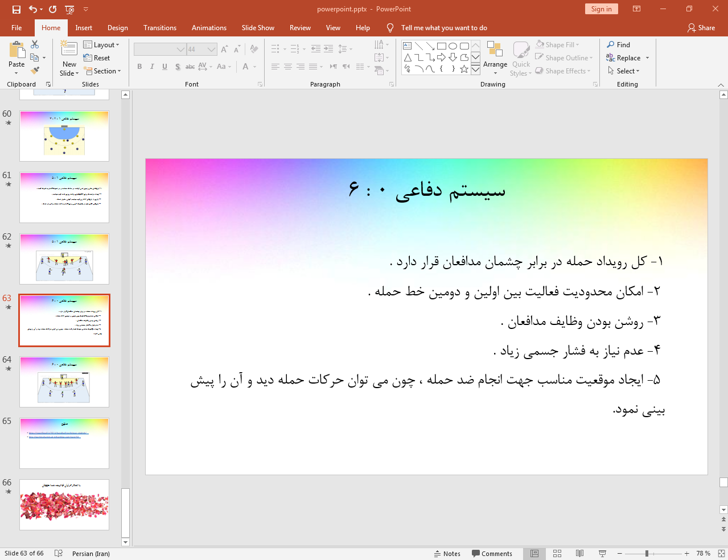Toggle Normal view button in status bar
Image resolution: width=728 pixels, height=560 pixels.
click(x=534, y=553)
